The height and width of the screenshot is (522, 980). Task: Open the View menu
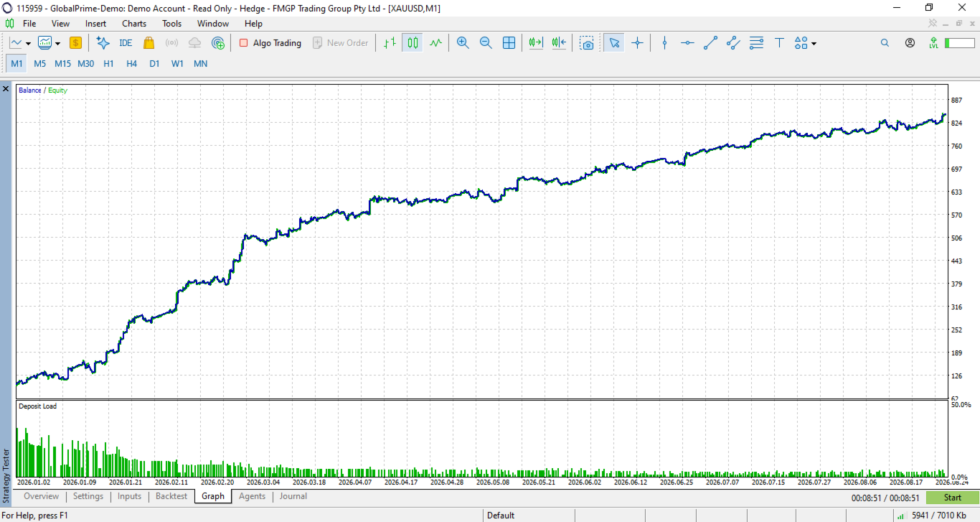(x=60, y=24)
